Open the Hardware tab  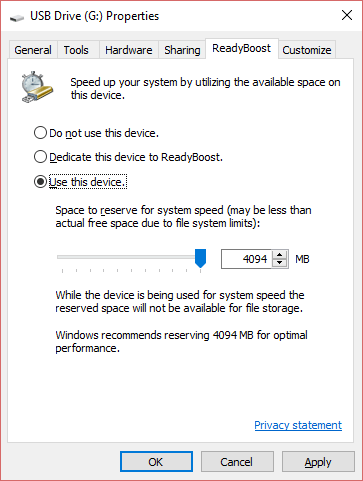point(129,50)
